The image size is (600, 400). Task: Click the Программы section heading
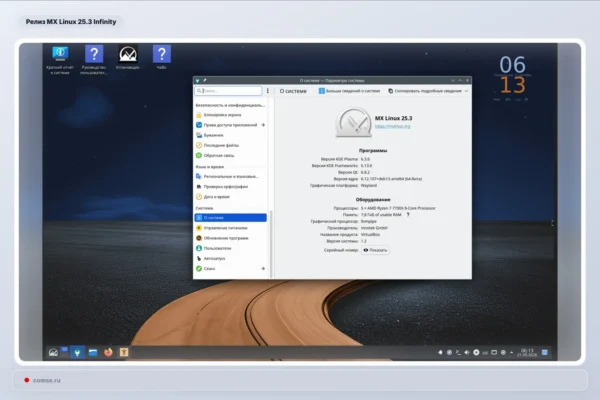[x=373, y=150]
